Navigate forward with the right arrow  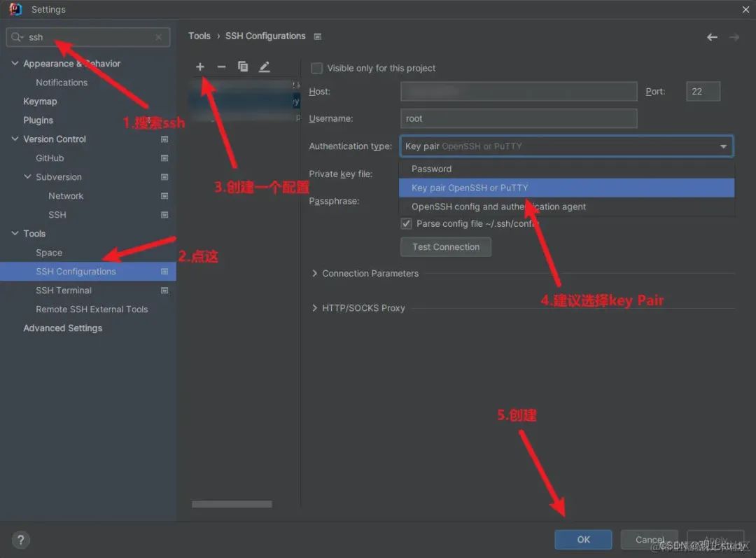(x=734, y=37)
